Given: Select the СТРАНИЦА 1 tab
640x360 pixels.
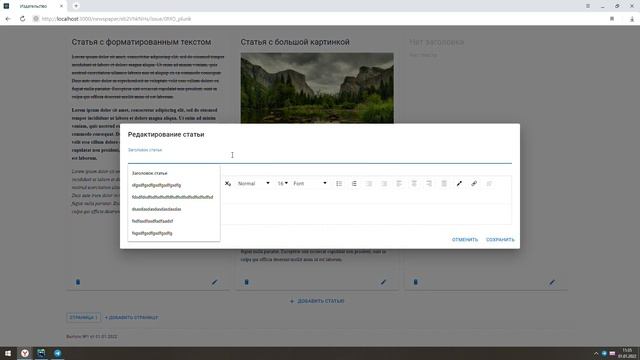Looking at the screenshot, I should tap(83, 317).
